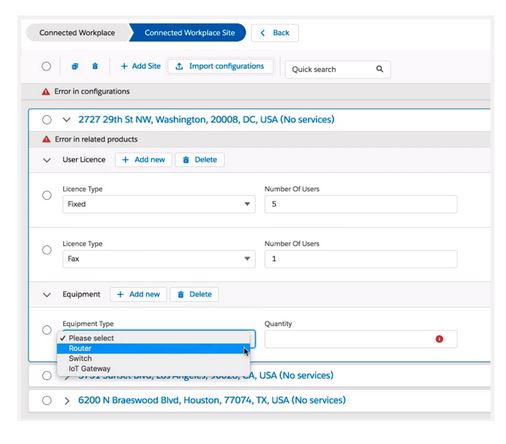The height and width of the screenshot is (444, 506).
Task: Select the Los Angeles site radio
Action: click(x=47, y=376)
